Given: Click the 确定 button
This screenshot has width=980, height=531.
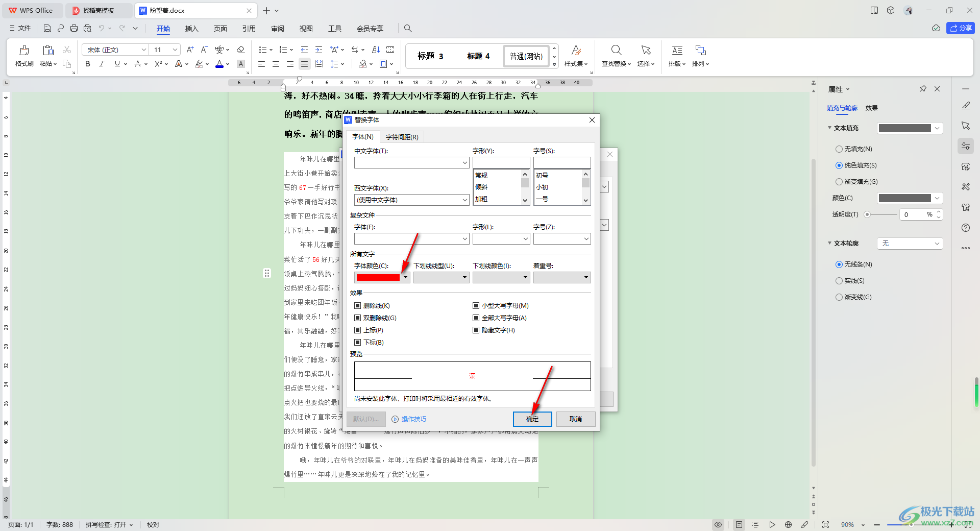Looking at the screenshot, I should click(x=532, y=419).
